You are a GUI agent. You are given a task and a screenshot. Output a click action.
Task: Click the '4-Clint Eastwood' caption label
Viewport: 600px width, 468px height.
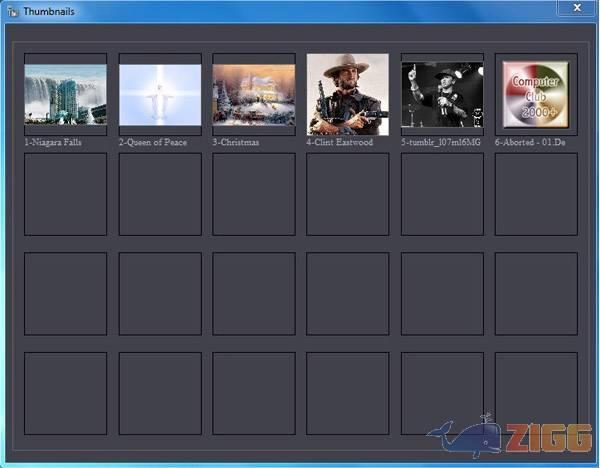[x=339, y=143]
